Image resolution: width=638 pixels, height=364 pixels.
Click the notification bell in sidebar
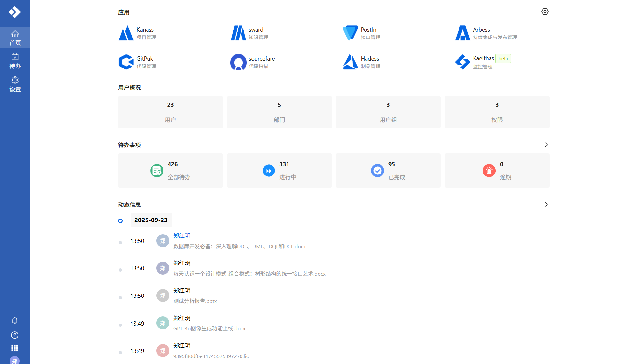point(15,320)
